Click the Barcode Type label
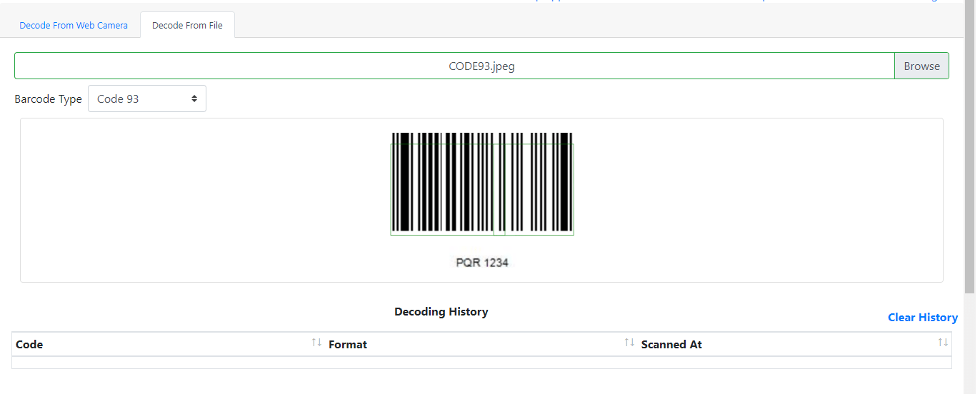 (48, 99)
